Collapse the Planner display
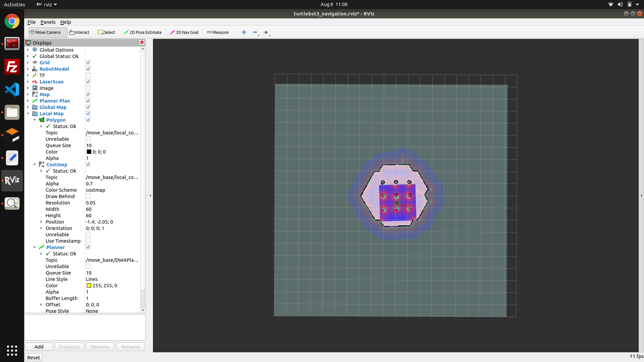Image resolution: width=644 pixels, height=362 pixels. pyautogui.click(x=35, y=247)
